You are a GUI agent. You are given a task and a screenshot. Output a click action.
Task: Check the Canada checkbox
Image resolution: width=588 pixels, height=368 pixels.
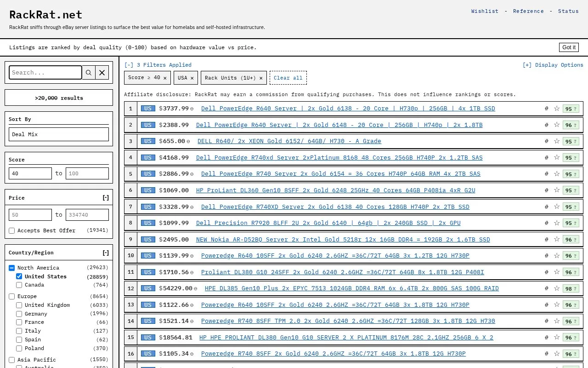tap(19, 285)
